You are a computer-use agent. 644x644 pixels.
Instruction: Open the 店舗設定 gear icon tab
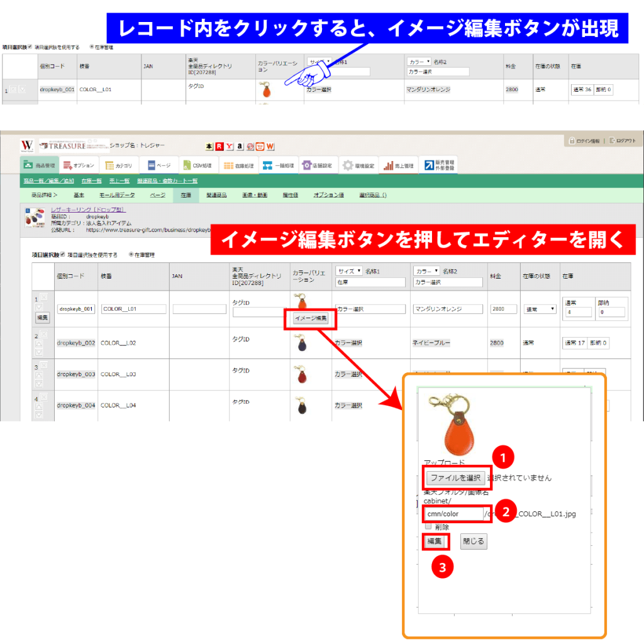click(x=308, y=165)
